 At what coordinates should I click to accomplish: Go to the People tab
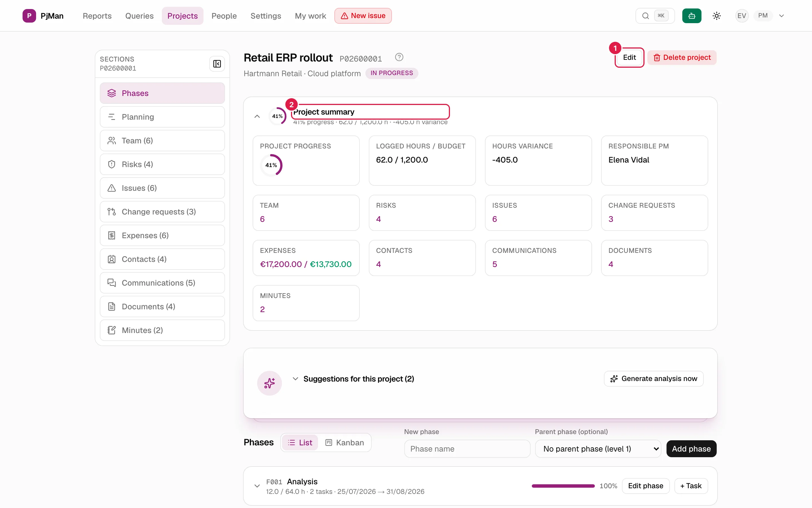click(x=224, y=16)
